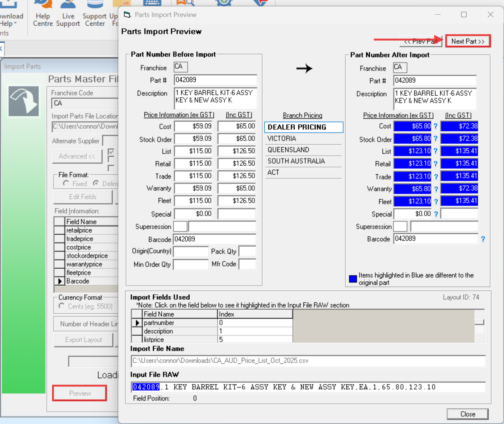Click question mark next to After Import List price

pos(436,151)
